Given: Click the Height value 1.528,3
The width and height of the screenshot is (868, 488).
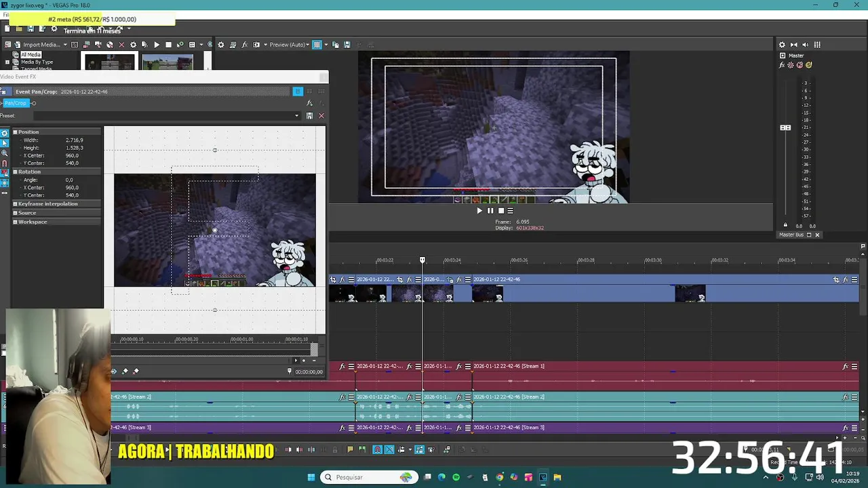Looking at the screenshot, I should (75, 148).
